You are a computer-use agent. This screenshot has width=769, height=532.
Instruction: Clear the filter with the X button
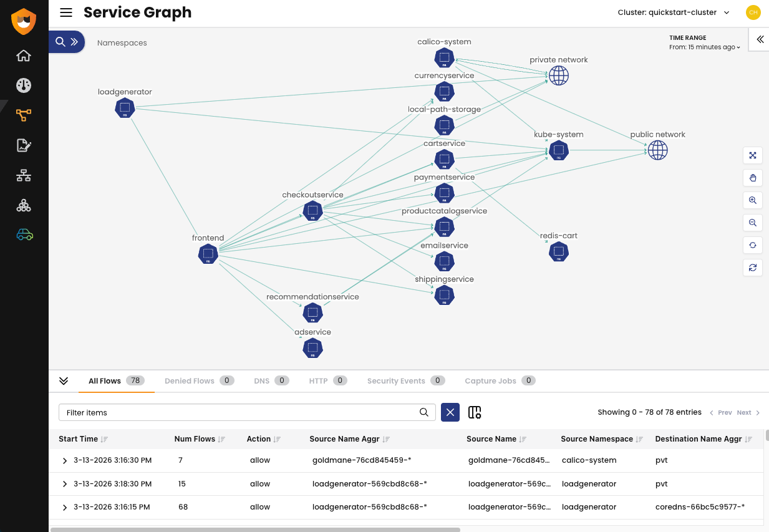450,412
